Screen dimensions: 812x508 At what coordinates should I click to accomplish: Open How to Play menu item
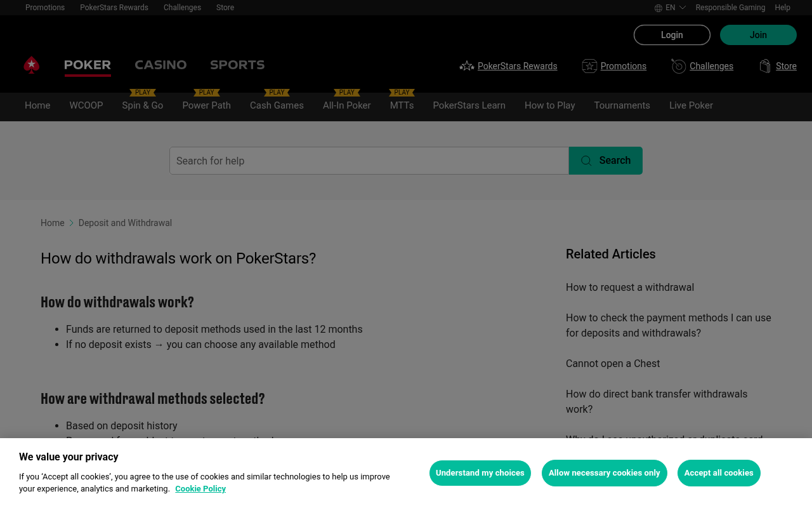coord(550,105)
